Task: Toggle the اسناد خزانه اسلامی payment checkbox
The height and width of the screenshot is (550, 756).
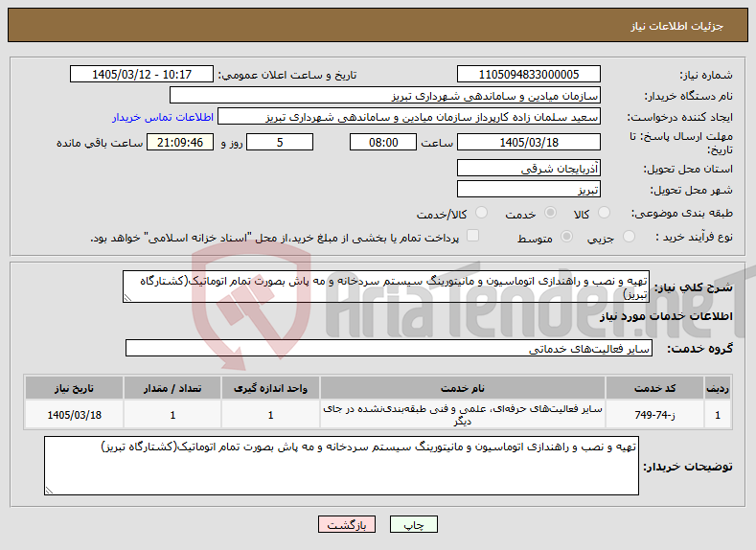Action: [x=473, y=235]
